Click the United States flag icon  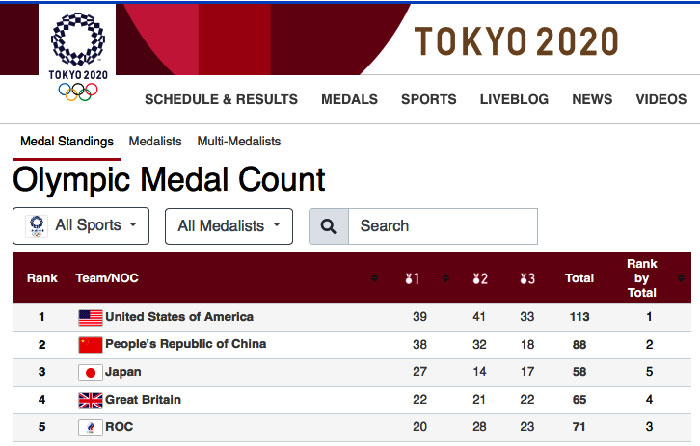click(90, 317)
